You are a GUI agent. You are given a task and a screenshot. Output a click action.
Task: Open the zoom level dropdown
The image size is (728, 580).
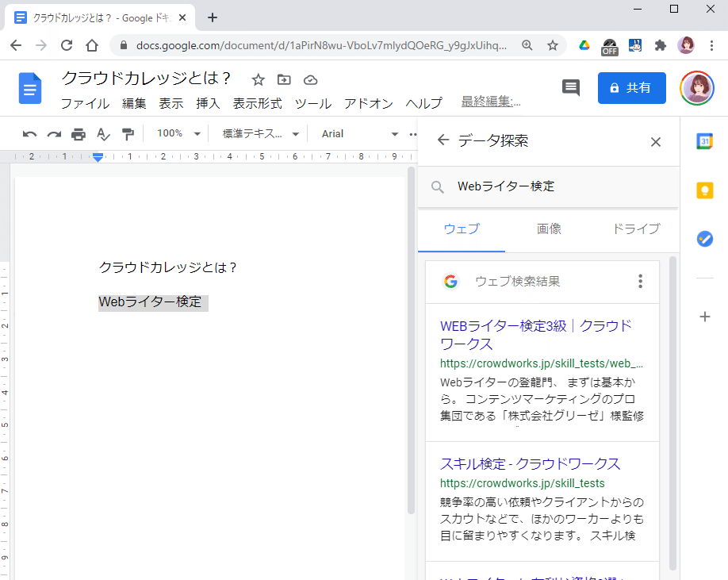pyautogui.click(x=176, y=133)
